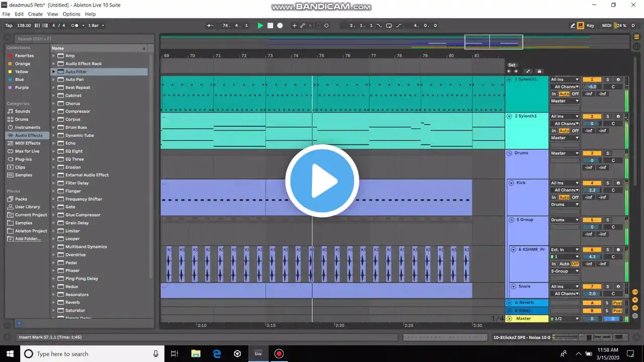Set 6 KSHMR_Pr monitor to Auto
The width and height of the screenshot is (644, 362).
[x=565, y=264]
